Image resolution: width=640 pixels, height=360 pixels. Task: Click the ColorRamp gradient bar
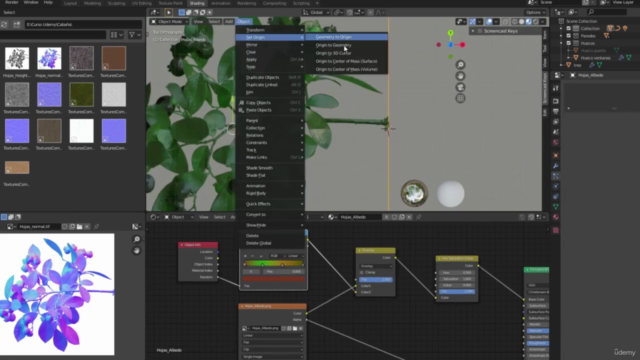point(273,264)
